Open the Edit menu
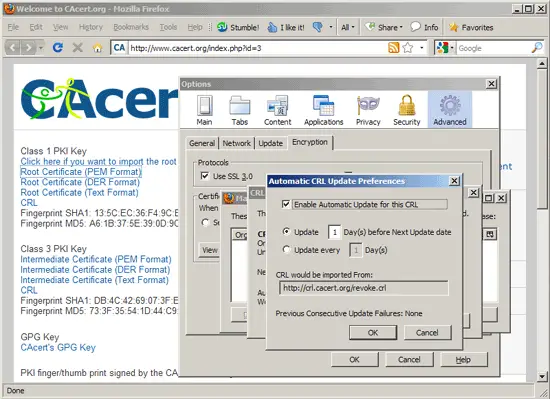 click(36, 27)
